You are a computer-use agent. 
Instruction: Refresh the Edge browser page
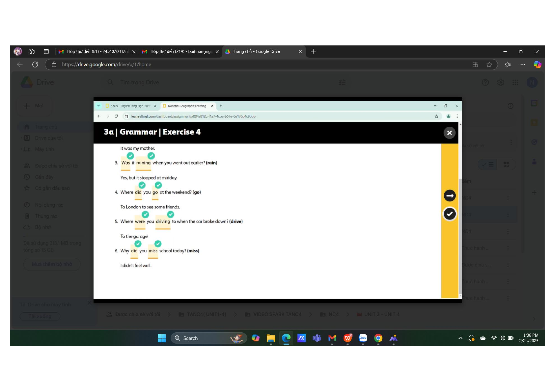coord(35,65)
